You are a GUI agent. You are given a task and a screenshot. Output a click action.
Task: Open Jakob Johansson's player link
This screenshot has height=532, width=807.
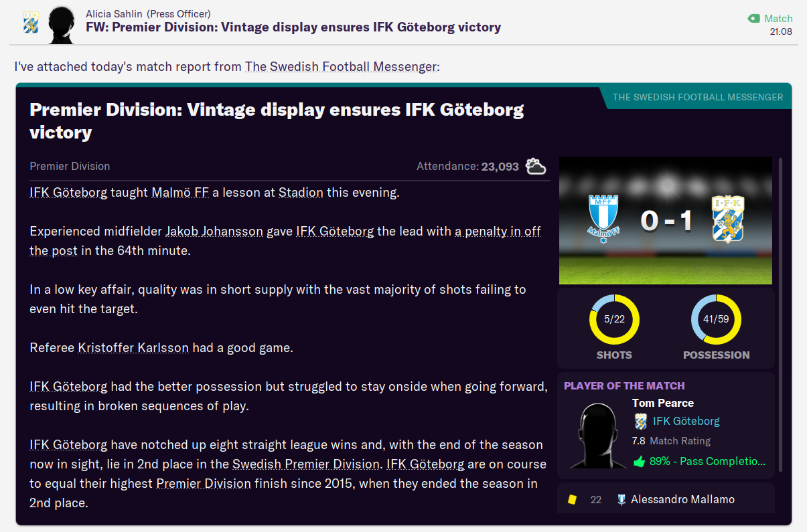tap(214, 232)
